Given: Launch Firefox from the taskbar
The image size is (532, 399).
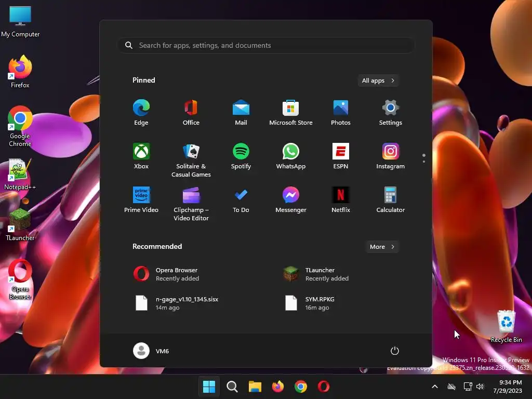Looking at the screenshot, I should 278,387.
